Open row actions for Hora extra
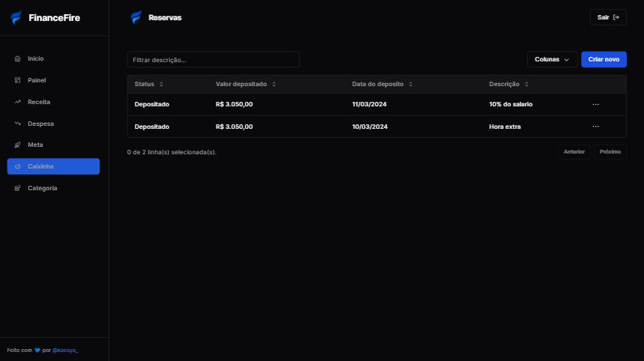The width and height of the screenshot is (644, 361). click(595, 127)
